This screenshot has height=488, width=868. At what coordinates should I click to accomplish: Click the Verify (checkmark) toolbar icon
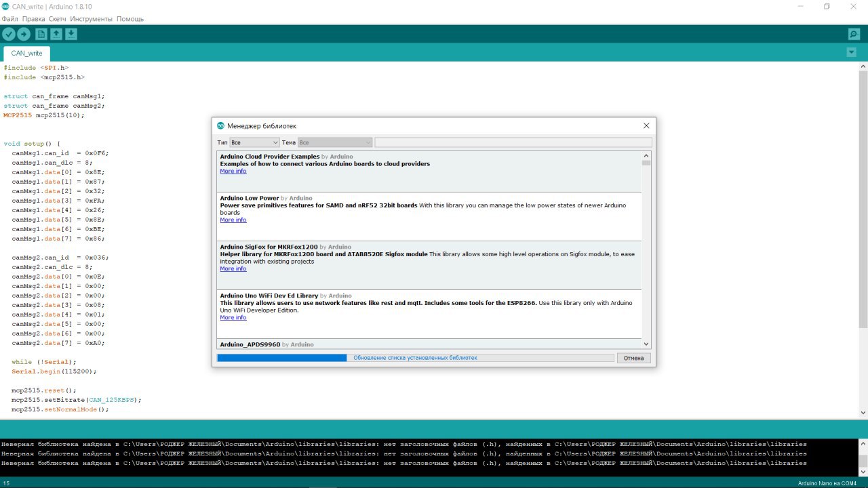click(x=9, y=34)
